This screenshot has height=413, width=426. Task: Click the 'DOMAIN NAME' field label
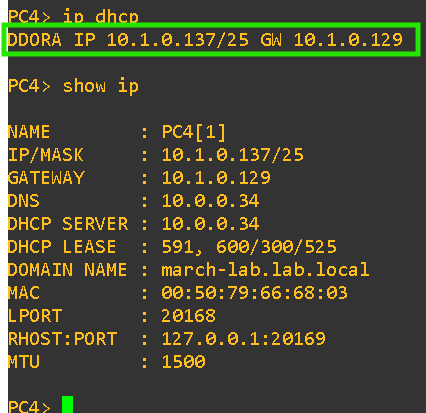(x=67, y=270)
